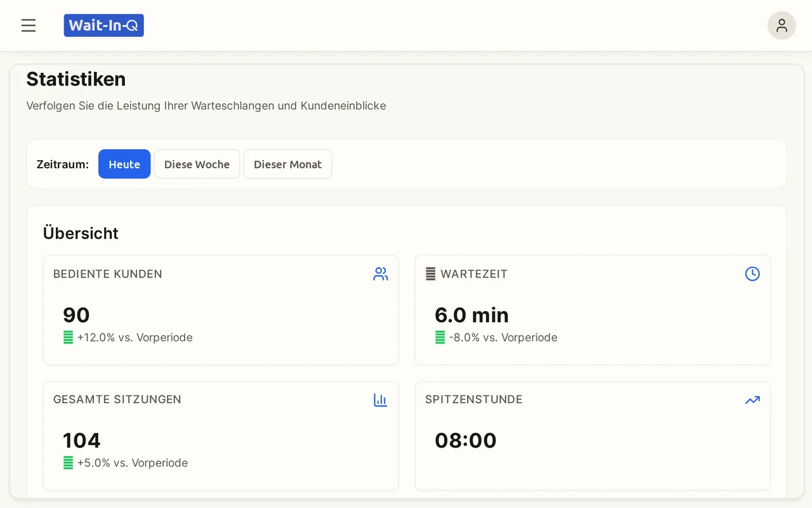812x508 pixels.
Task: Click the striped icon before Wartezeit title
Action: click(x=430, y=274)
